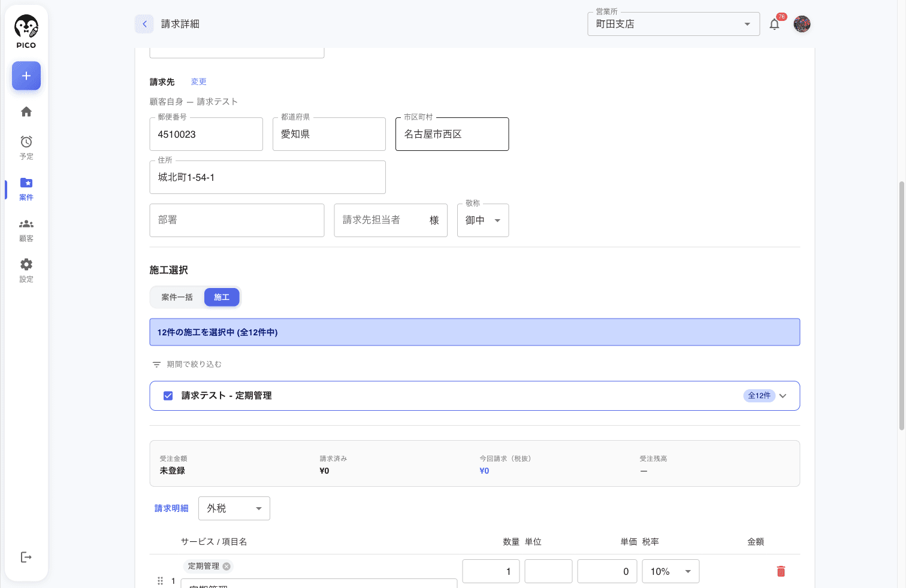
Task: Click the logout icon at sidebar bottom
Action: click(26, 557)
